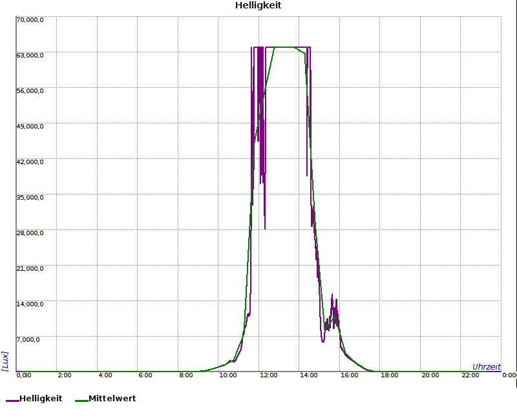Image resolution: width=517 pixels, height=420 pixels.
Task: Click the [Lux] y-axis unit label
Action: (x=5, y=361)
